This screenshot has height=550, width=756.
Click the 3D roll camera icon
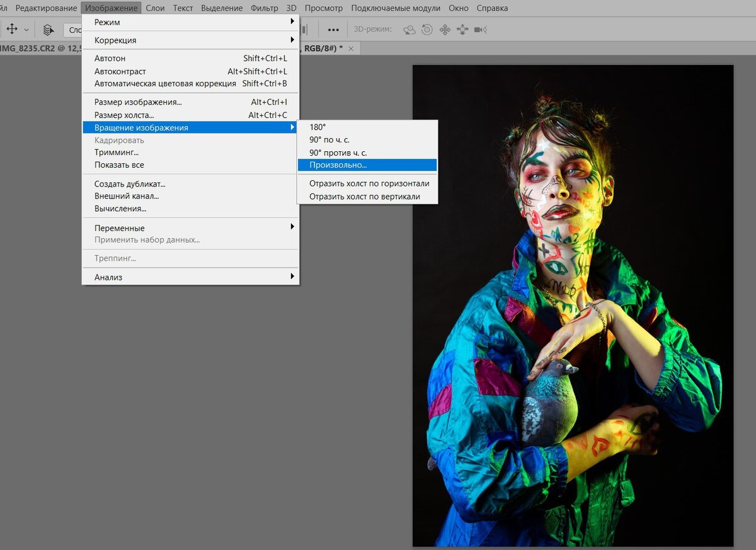tap(427, 30)
